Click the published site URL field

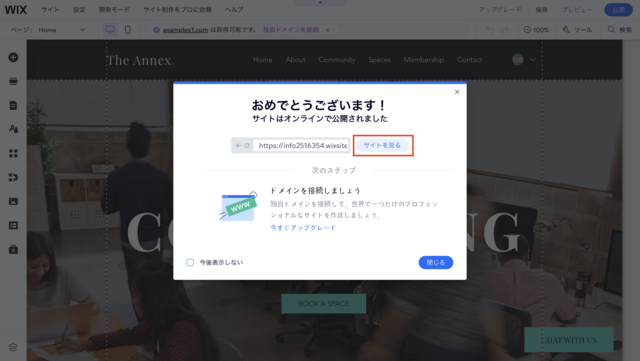click(x=301, y=145)
